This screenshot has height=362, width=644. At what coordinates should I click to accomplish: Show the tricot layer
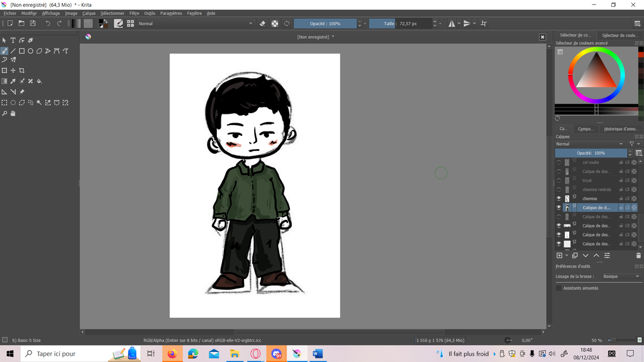pyautogui.click(x=558, y=180)
